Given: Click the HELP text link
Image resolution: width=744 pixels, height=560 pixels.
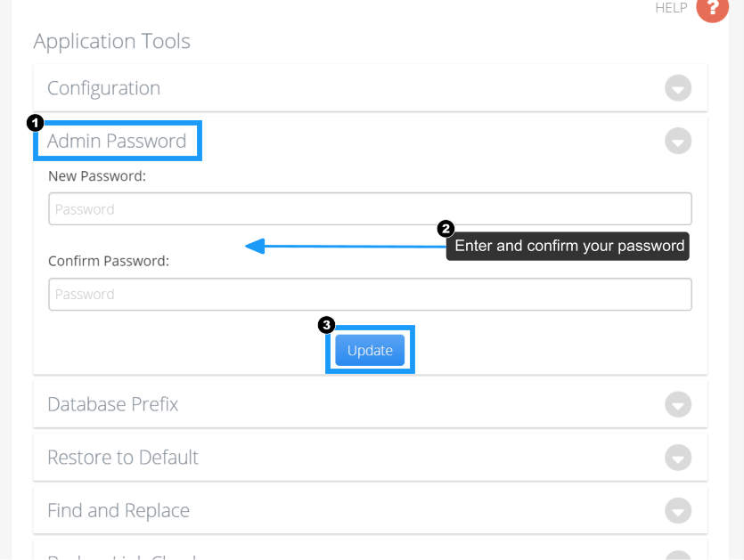Looking at the screenshot, I should (671, 8).
